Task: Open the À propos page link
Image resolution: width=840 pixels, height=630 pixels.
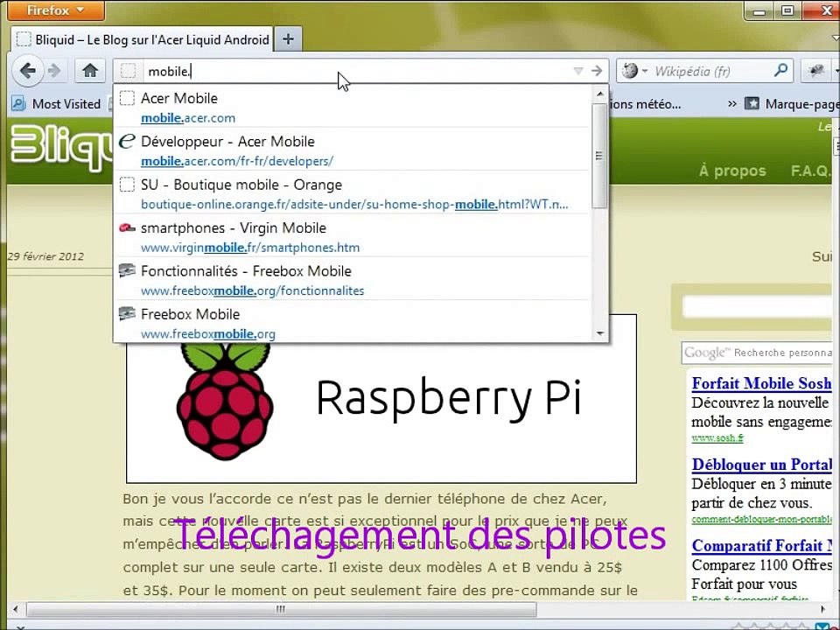Action: point(732,171)
